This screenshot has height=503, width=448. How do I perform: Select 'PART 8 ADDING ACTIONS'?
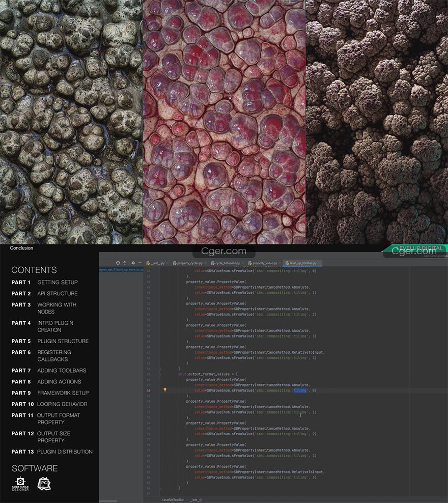coord(46,382)
